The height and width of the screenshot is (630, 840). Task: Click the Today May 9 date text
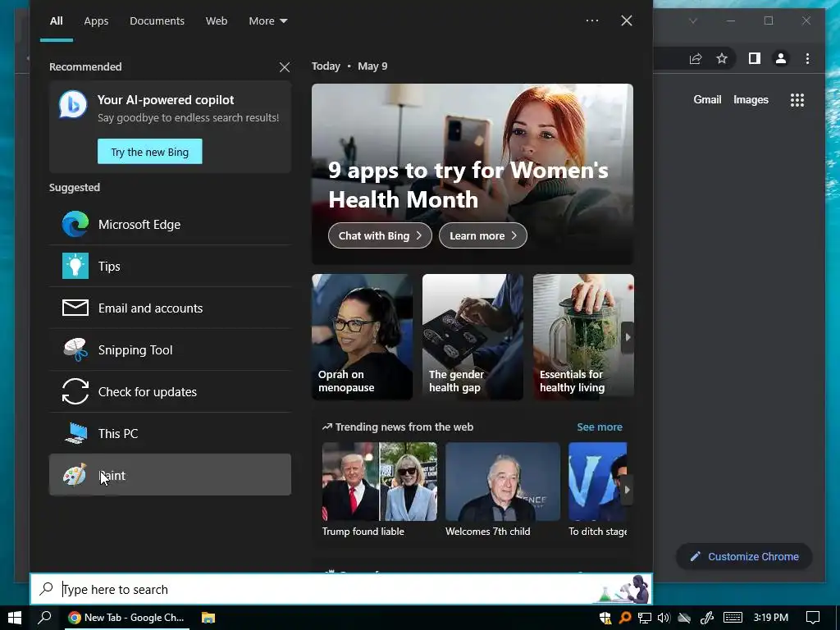349,66
